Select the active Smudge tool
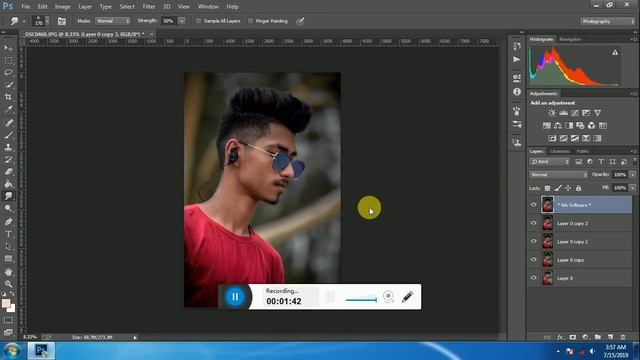 pyautogui.click(x=8, y=196)
